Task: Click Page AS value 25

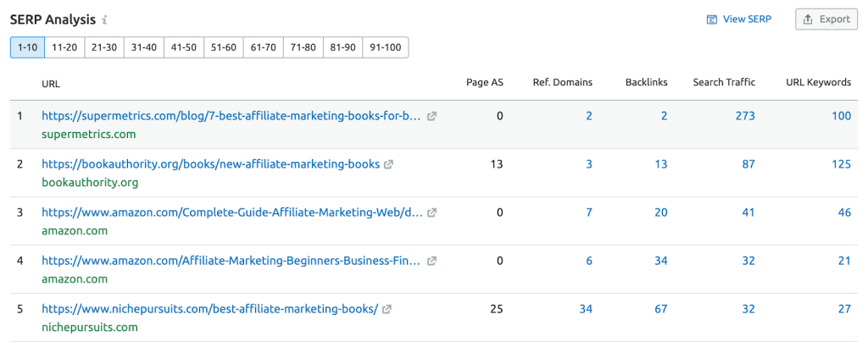Action: tap(497, 309)
